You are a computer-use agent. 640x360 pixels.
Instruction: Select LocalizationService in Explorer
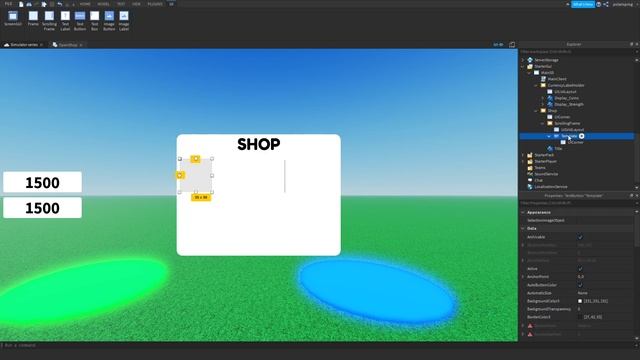[x=551, y=187]
